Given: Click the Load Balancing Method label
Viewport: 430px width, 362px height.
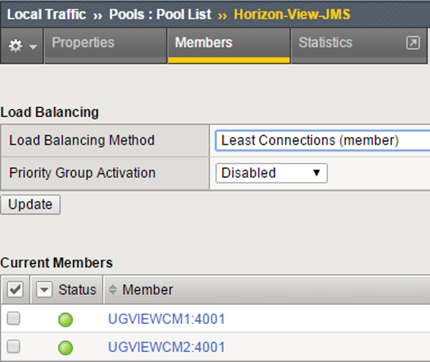Looking at the screenshot, I should click(x=82, y=140).
